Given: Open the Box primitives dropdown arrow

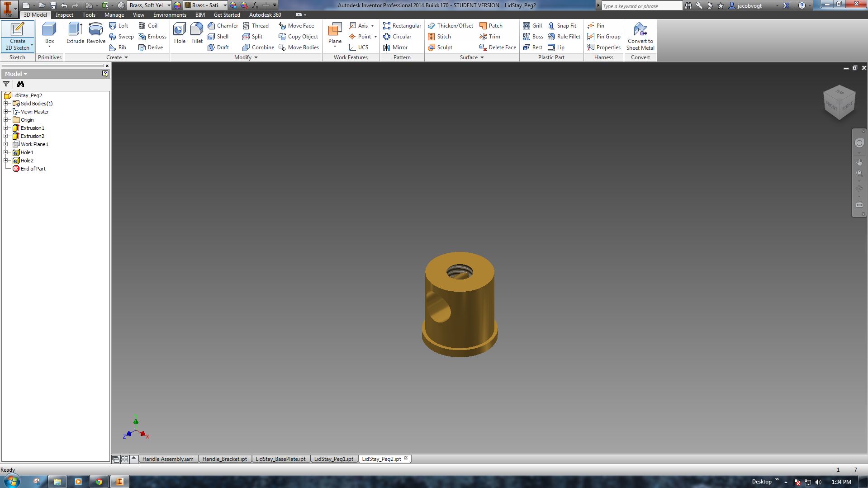Looking at the screenshot, I should tap(49, 46).
